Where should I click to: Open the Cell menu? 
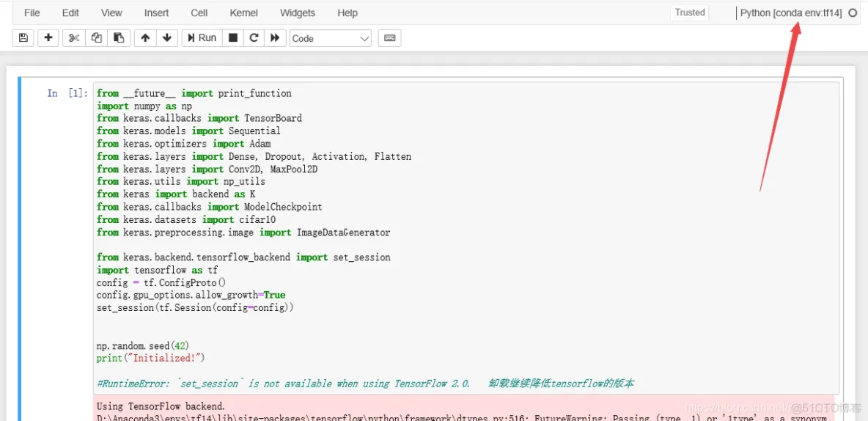click(x=199, y=12)
